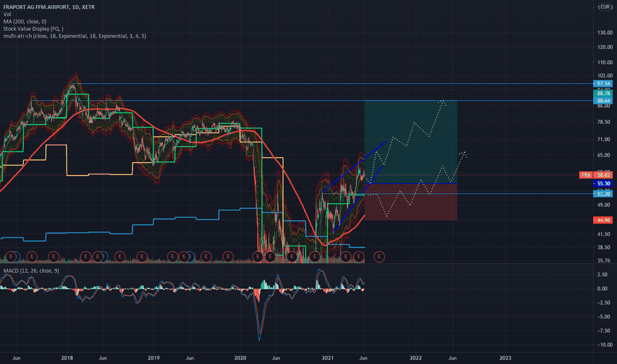
Task: Click the 2018 time axis label
Action: (67, 358)
